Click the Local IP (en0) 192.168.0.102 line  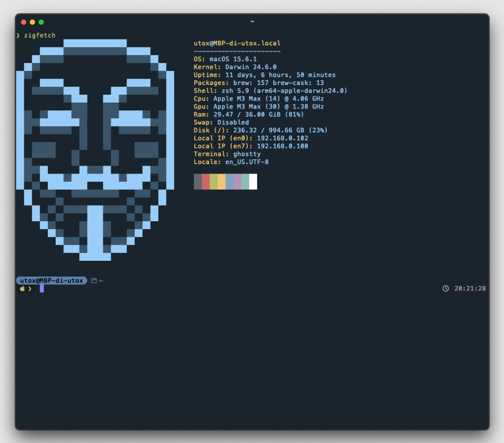(x=251, y=138)
